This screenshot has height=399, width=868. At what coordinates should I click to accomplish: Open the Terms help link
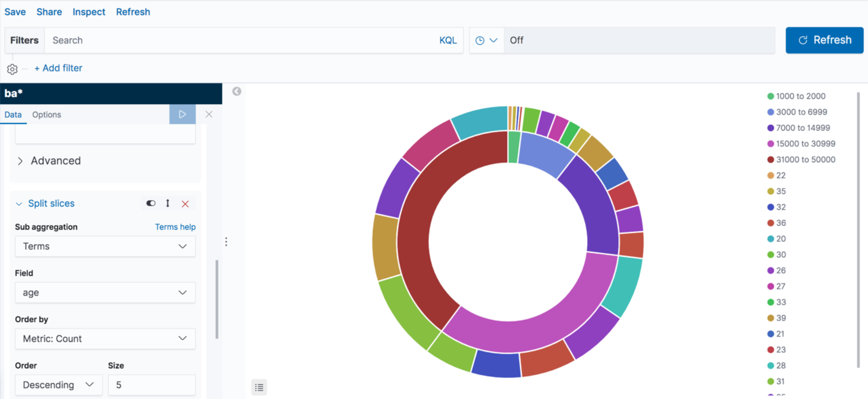coord(175,227)
